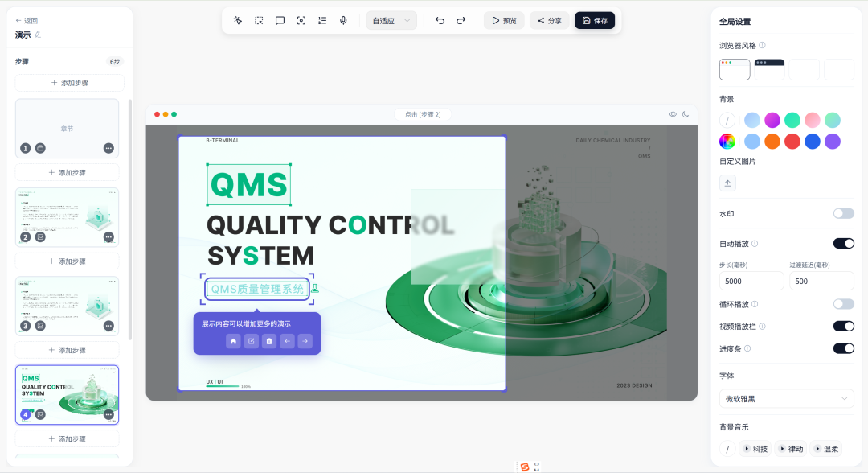The image size is (868, 473).
Task: Pick the magenta purple gradient background swatch
Action: pos(772,120)
